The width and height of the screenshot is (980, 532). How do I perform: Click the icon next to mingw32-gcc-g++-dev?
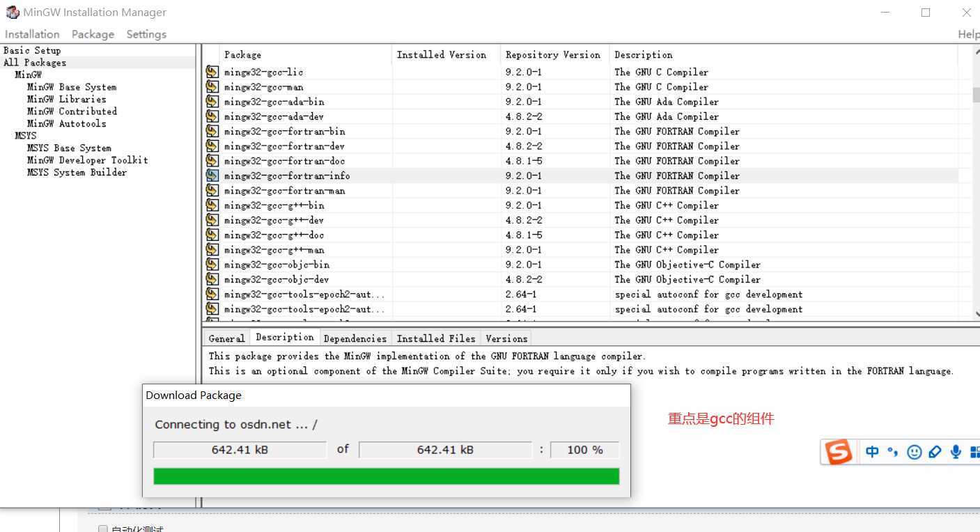(212, 219)
